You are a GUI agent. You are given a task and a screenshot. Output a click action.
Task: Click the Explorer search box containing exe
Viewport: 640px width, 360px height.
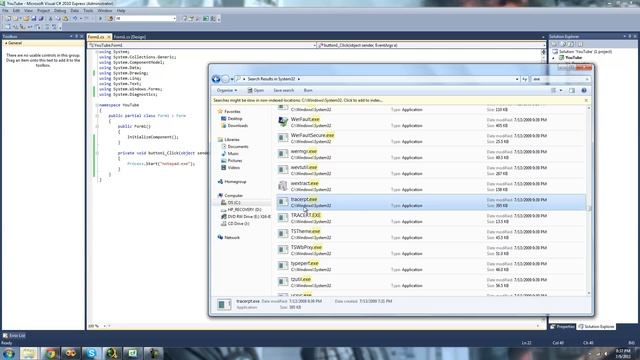[560, 79]
